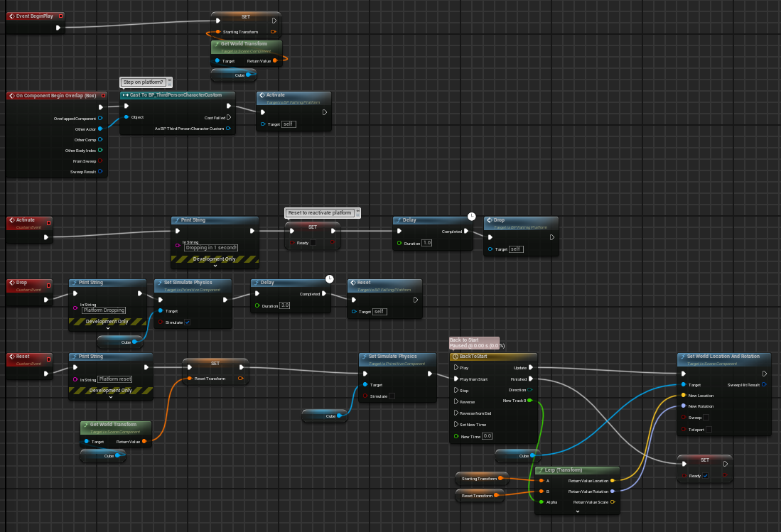Select the Cast To BP_ThirdPersonCharacterCustom title
Image resolution: width=781 pixels, height=532 pixels.
[x=176, y=94]
